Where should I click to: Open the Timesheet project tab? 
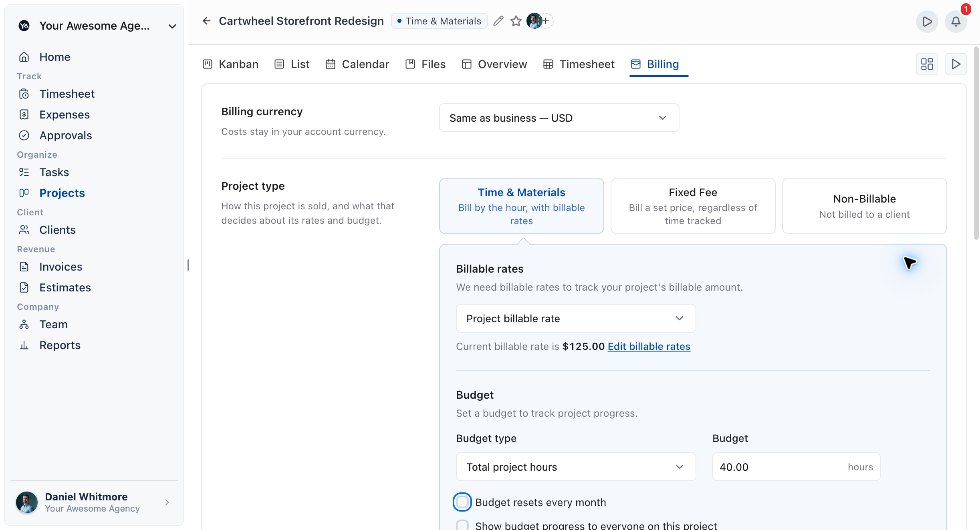[x=579, y=64]
